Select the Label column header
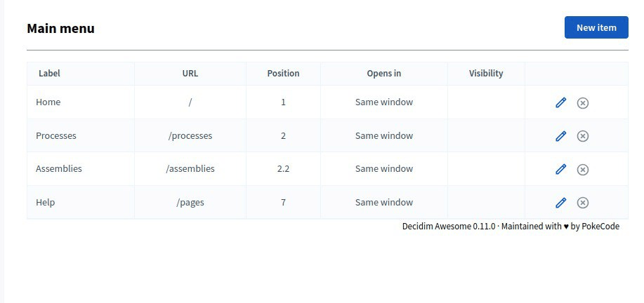 (x=49, y=74)
